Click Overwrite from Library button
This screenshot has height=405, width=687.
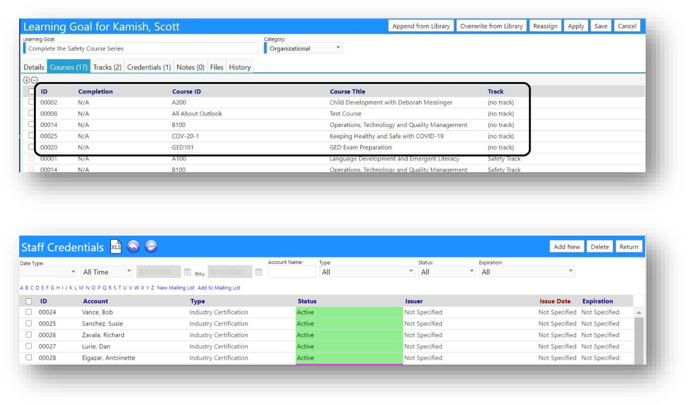(x=491, y=26)
